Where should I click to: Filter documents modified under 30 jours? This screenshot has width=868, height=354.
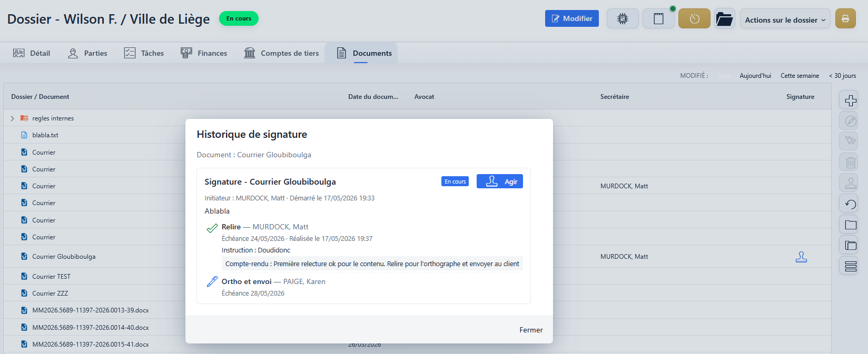[x=842, y=76]
